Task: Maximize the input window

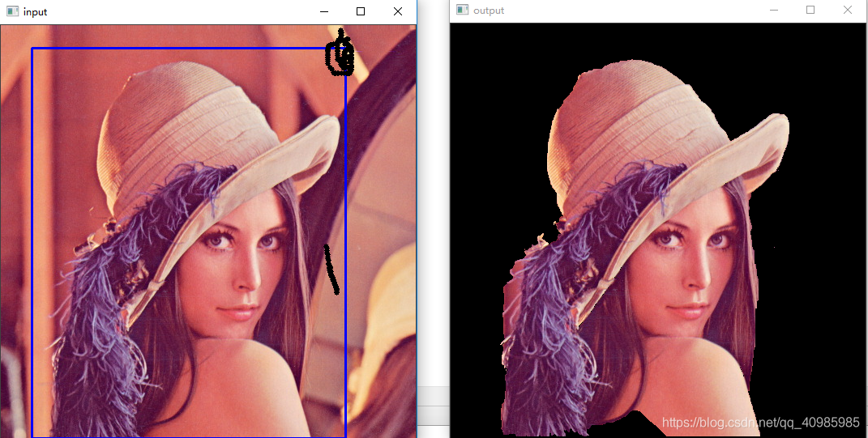Action: click(361, 11)
